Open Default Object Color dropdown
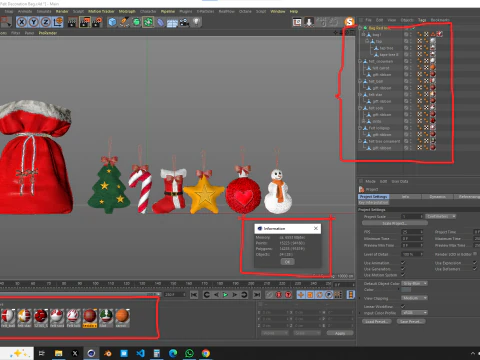This screenshot has height=360, width=480. click(414, 283)
